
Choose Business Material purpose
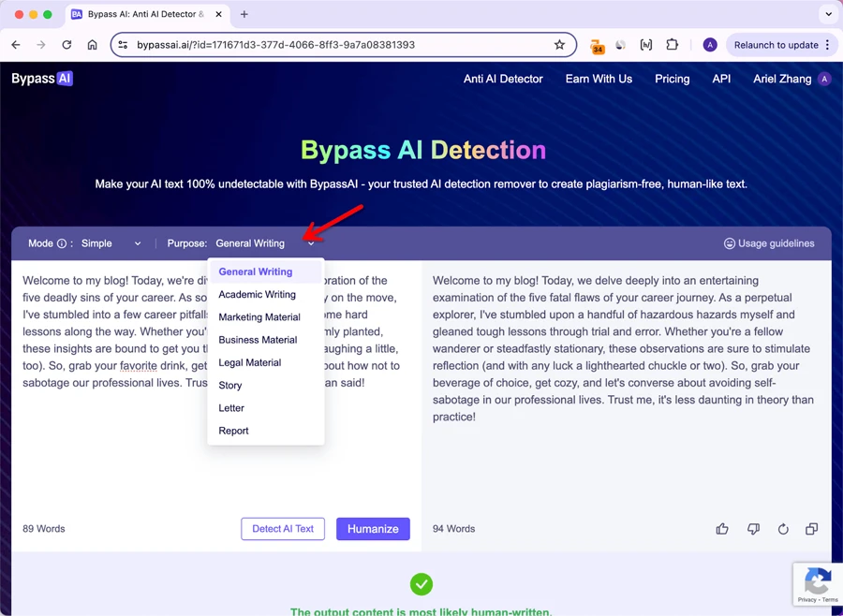(266, 340)
